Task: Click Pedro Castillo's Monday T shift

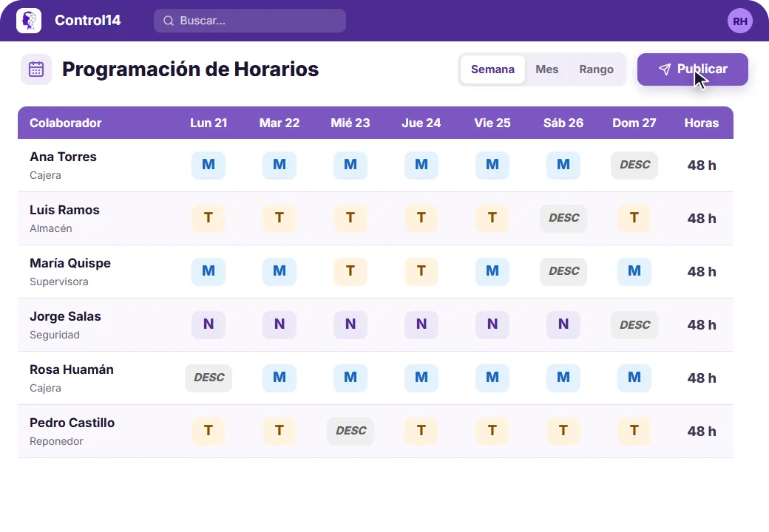Action: pos(209,431)
